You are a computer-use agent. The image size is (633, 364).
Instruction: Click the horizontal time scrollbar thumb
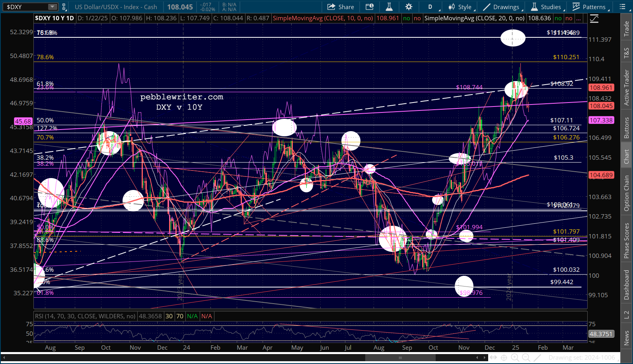pos(400,357)
